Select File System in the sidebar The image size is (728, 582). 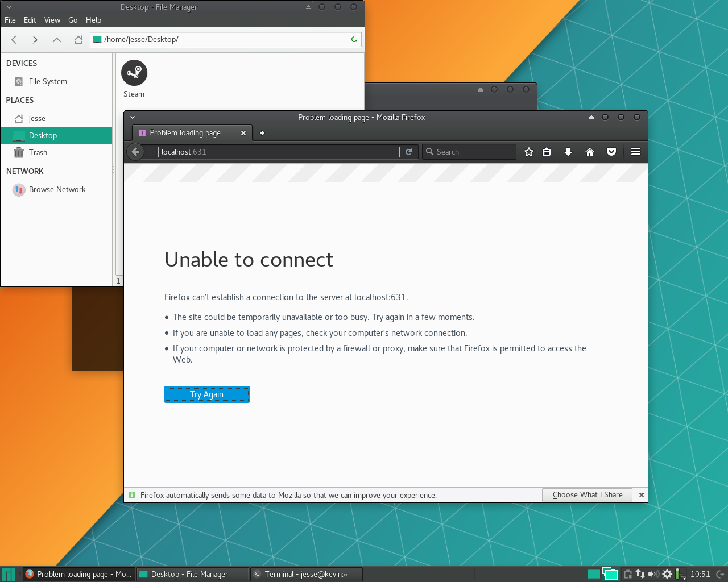(57, 82)
